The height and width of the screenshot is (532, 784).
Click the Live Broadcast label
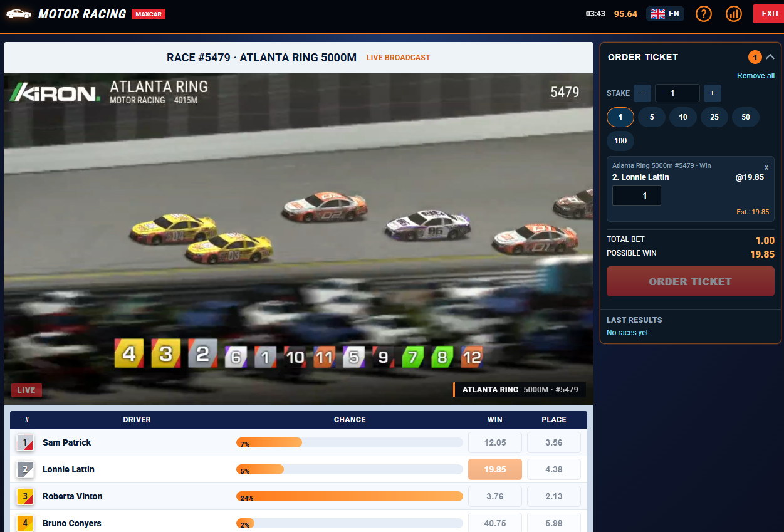399,58
